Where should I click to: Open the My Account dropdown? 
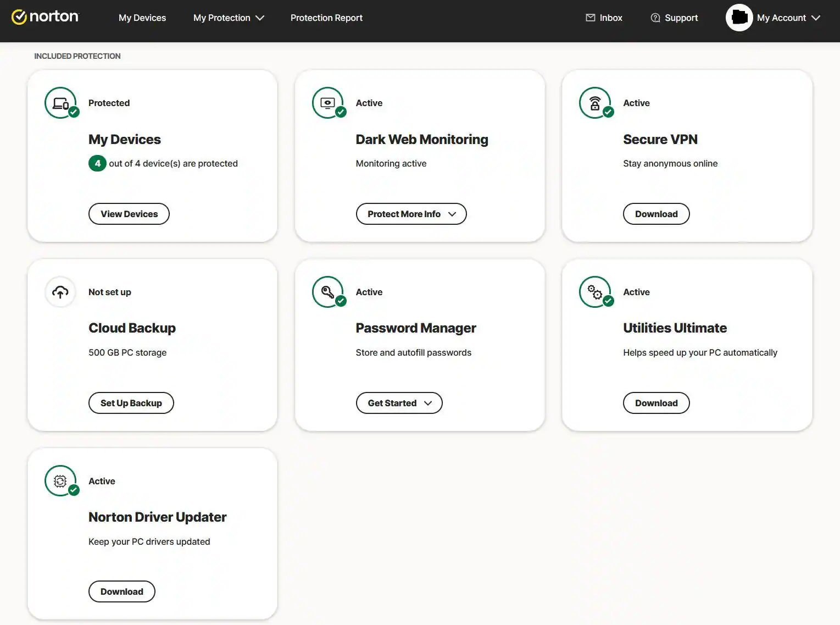tap(788, 18)
